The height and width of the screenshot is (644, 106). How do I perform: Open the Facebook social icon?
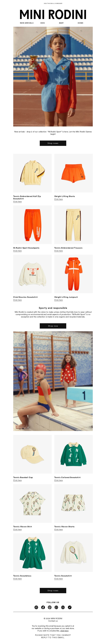pyautogui.click(x=43, y=607)
